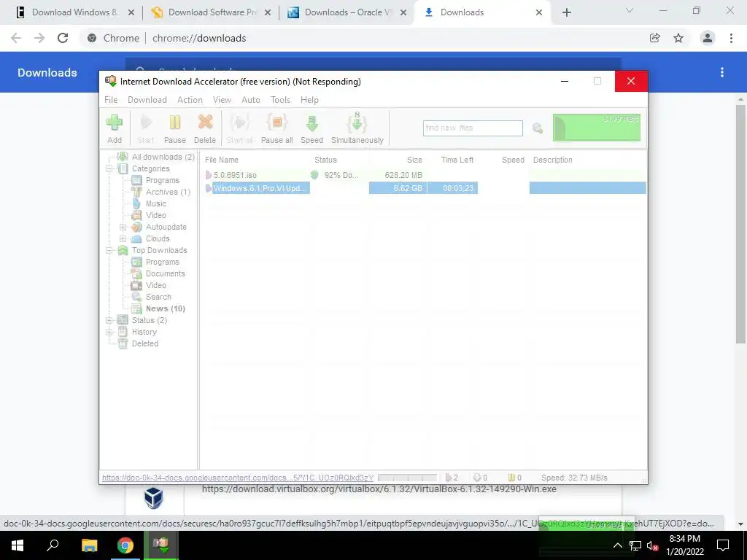Bookmark this page with star icon
This screenshot has height=560, width=747.
tap(678, 38)
